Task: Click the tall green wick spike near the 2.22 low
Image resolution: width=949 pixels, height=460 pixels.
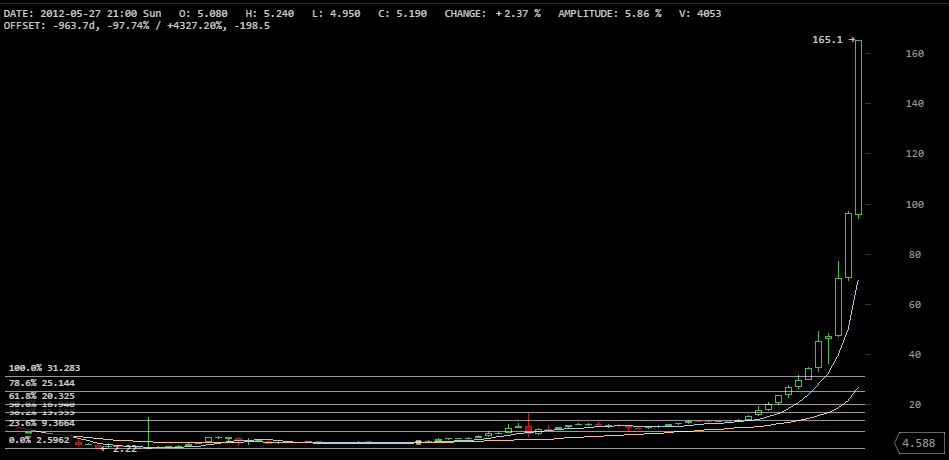Action: [148, 432]
